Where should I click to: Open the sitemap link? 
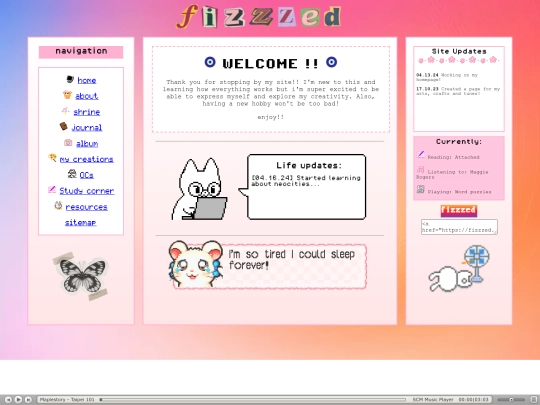[81, 223]
